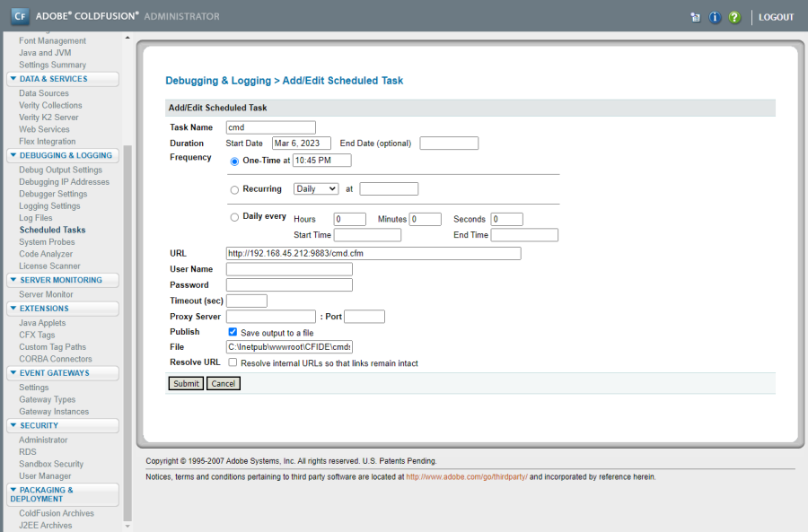Go to the Java and JVM settings

(x=45, y=53)
